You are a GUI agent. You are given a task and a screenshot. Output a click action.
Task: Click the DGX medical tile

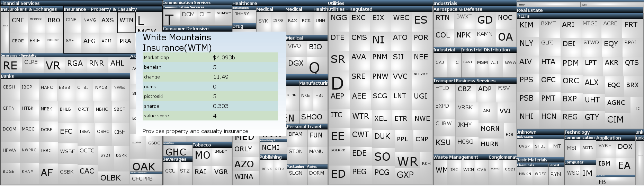296,65
